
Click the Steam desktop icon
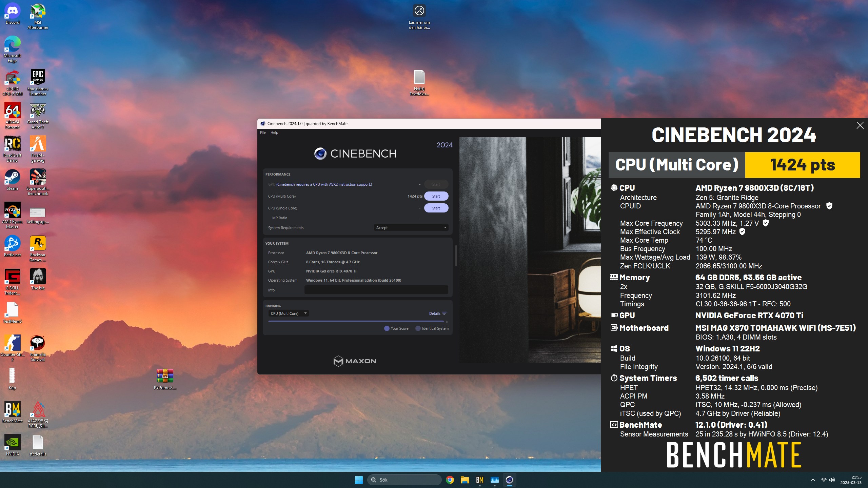13,180
